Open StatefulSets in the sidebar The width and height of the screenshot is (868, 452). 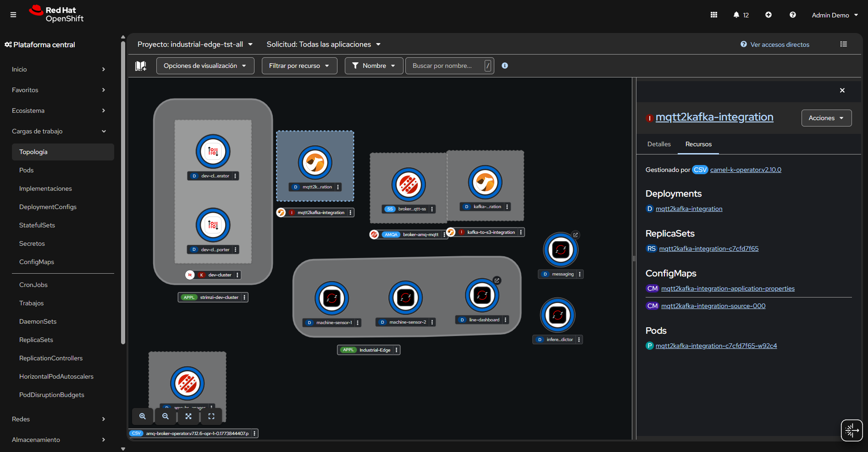[63, 225]
